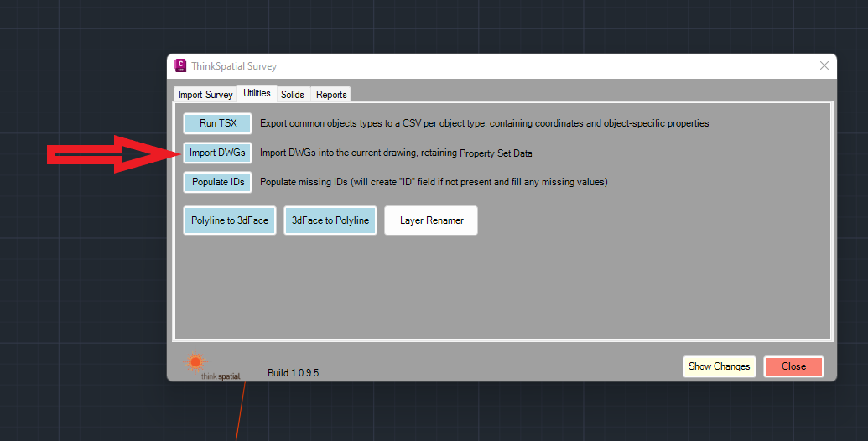Click the ThinkSpatial Survey title text

coord(236,66)
